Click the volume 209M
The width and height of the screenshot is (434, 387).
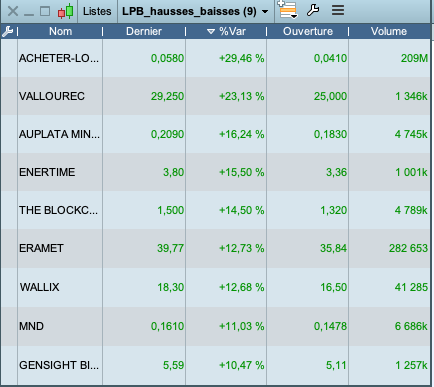tap(414, 58)
